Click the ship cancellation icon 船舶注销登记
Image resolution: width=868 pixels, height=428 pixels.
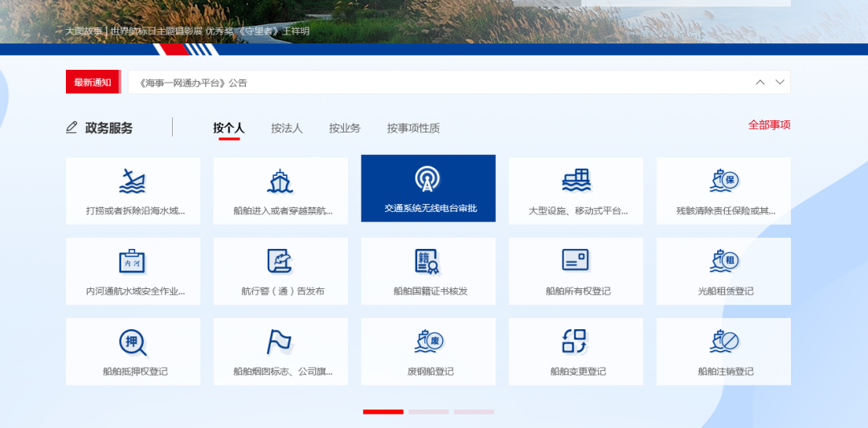724,341
